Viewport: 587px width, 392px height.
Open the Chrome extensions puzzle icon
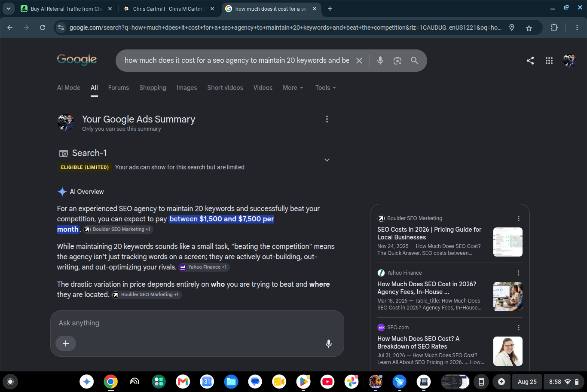tap(554, 28)
